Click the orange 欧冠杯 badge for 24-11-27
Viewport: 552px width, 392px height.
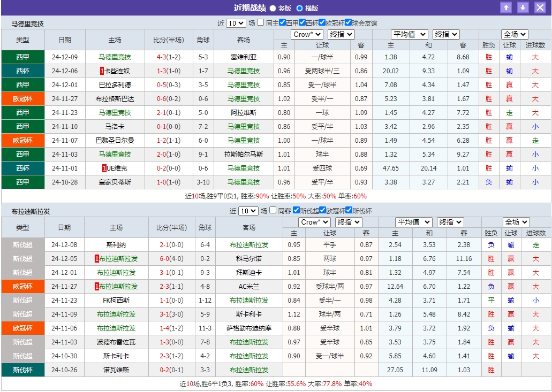tap(22, 99)
